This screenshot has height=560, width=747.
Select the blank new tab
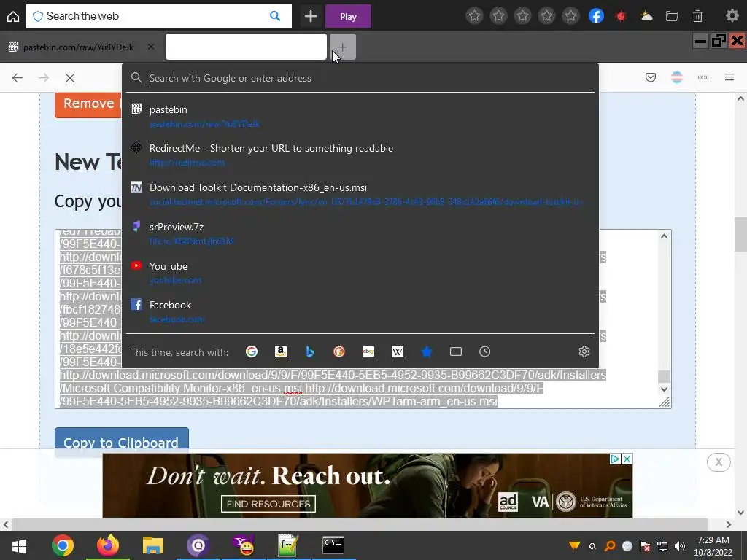tap(246, 47)
